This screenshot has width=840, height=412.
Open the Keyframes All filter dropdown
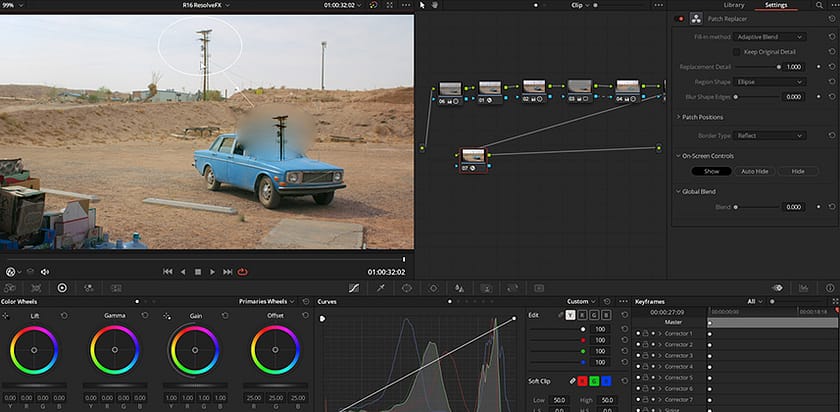755,302
